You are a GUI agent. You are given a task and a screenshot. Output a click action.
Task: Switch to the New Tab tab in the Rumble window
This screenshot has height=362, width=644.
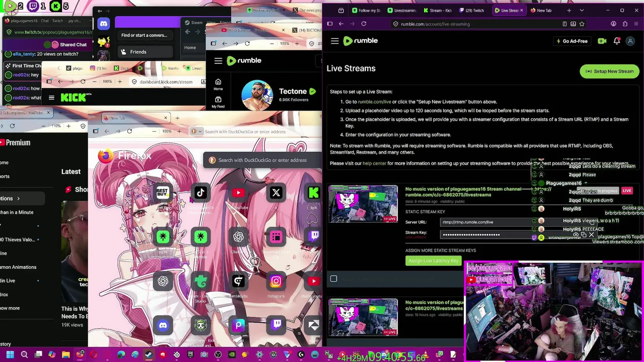pos(544,10)
